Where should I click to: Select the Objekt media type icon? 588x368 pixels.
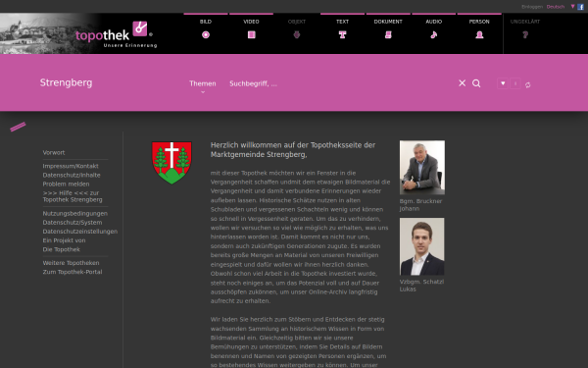[x=297, y=35]
